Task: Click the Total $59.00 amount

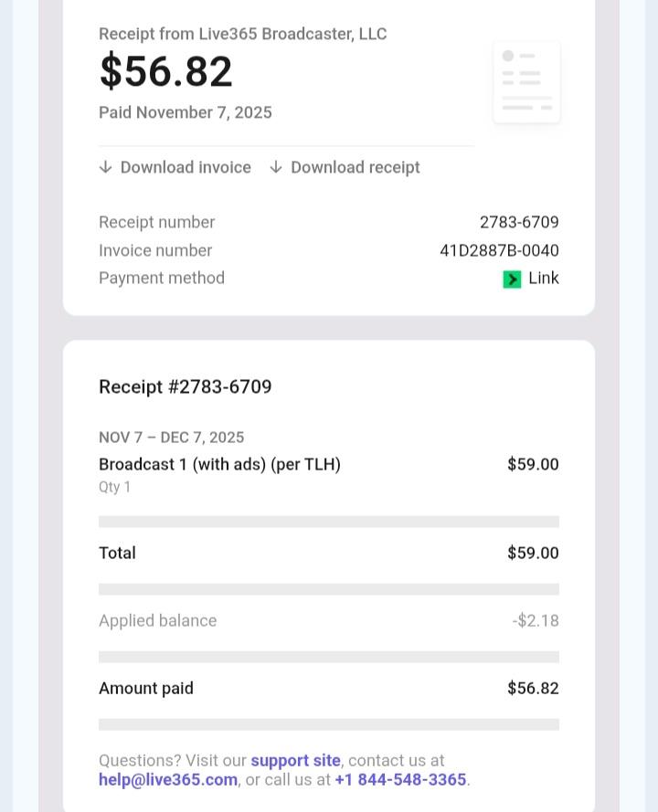Action: coord(533,553)
